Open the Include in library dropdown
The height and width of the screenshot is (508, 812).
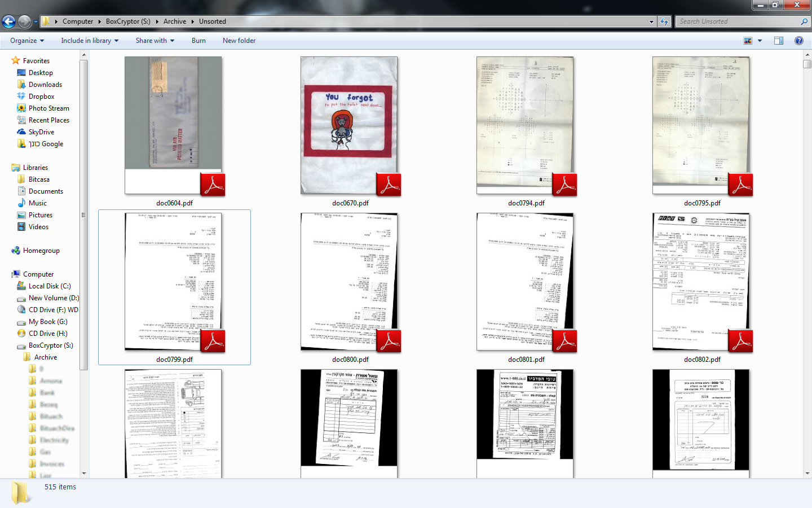click(90, 41)
